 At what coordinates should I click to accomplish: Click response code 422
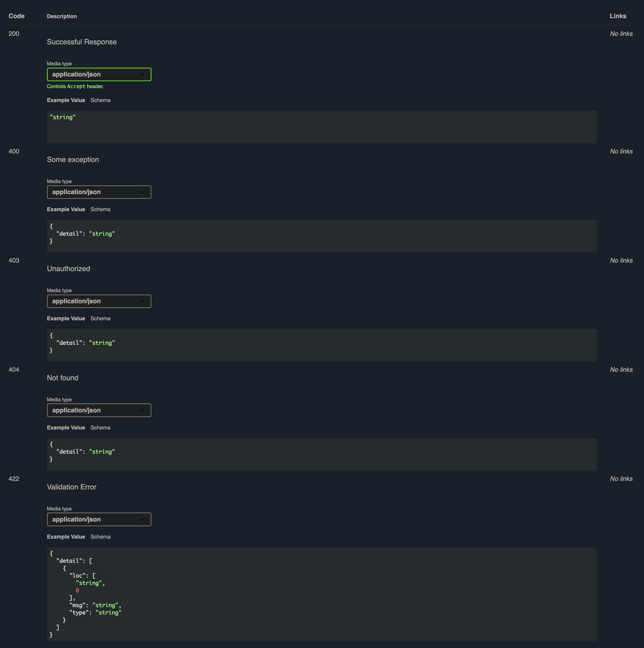[14, 479]
